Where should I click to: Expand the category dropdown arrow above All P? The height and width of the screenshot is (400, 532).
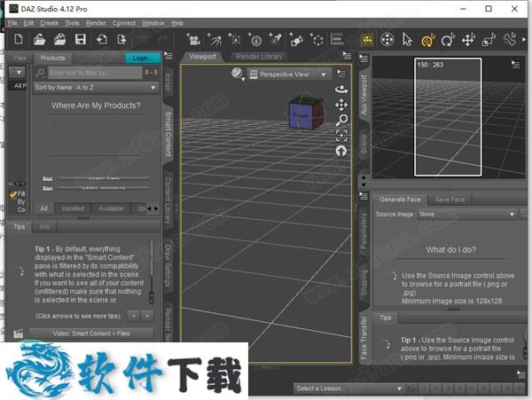pyautogui.click(x=17, y=72)
